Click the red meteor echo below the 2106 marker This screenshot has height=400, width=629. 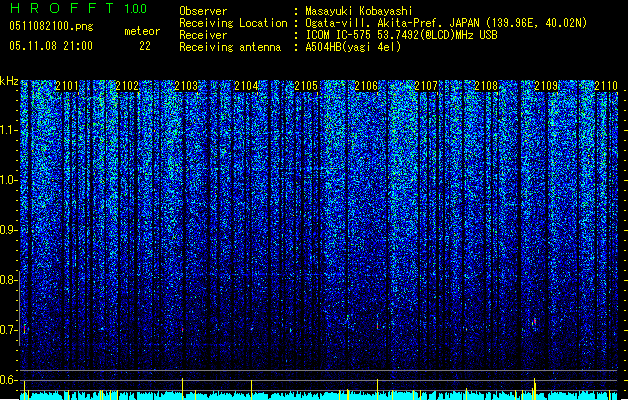point(377,325)
